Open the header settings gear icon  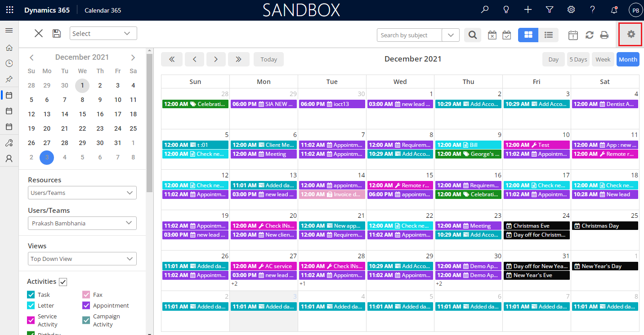point(571,10)
